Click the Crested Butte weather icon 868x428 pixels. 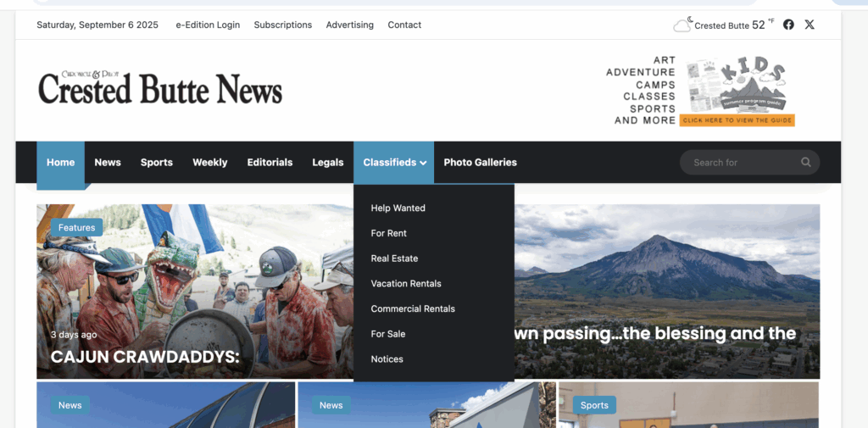click(682, 25)
